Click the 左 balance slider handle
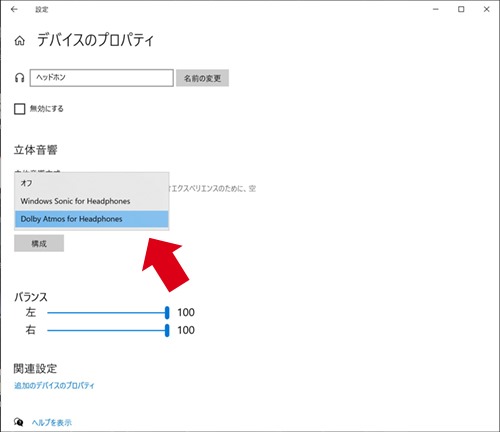The image size is (500, 432). [x=167, y=313]
